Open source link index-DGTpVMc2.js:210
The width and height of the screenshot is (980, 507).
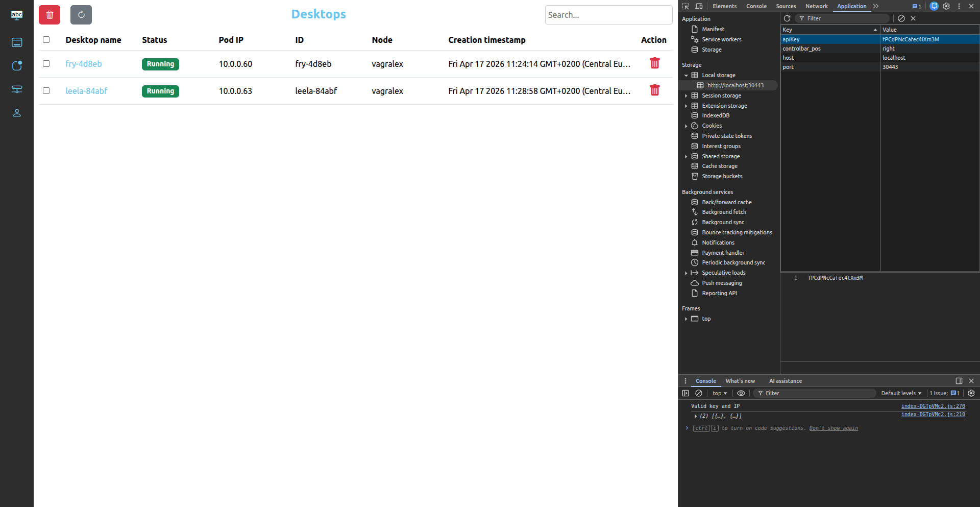coord(933,415)
